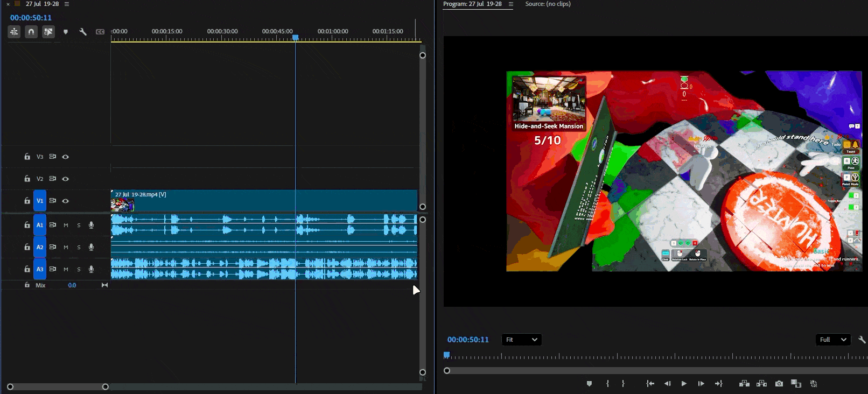The image size is (868, 394).
Task: Switch to Source: (no clips) tab
Action: [548, 4]
